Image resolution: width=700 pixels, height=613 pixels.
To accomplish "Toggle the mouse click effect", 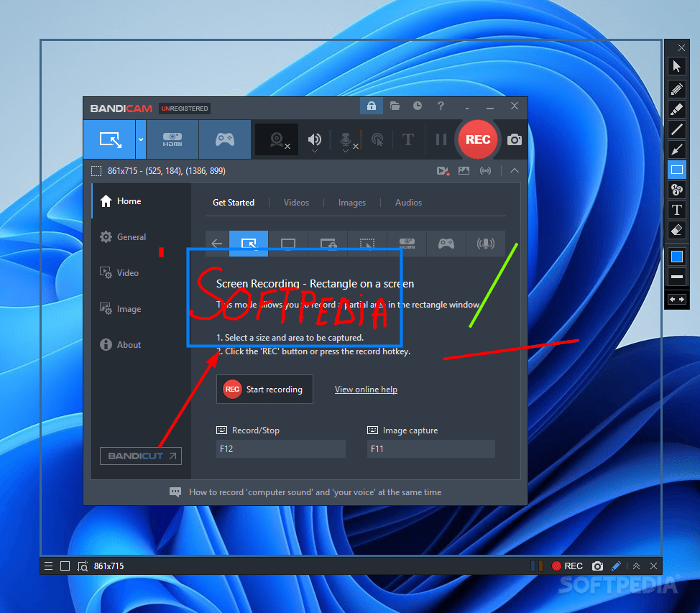I will [377, 139].
